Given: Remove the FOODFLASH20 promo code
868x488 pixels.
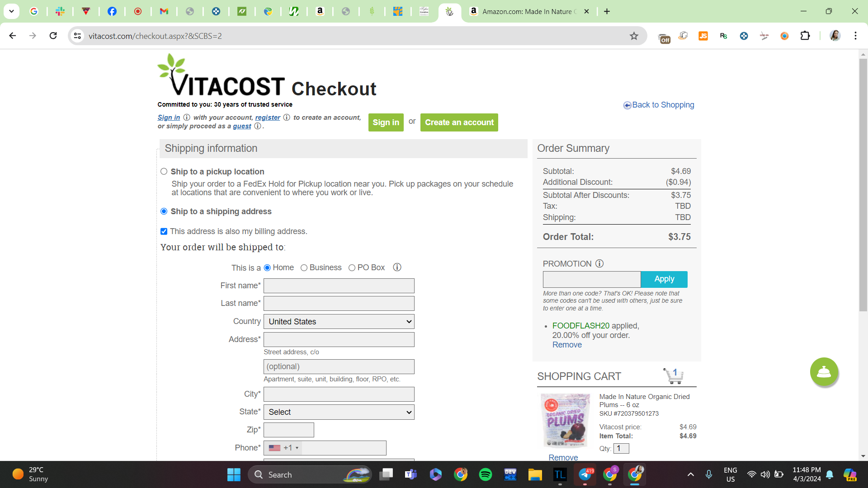Looking at the screenshot, I should point(567,345).
